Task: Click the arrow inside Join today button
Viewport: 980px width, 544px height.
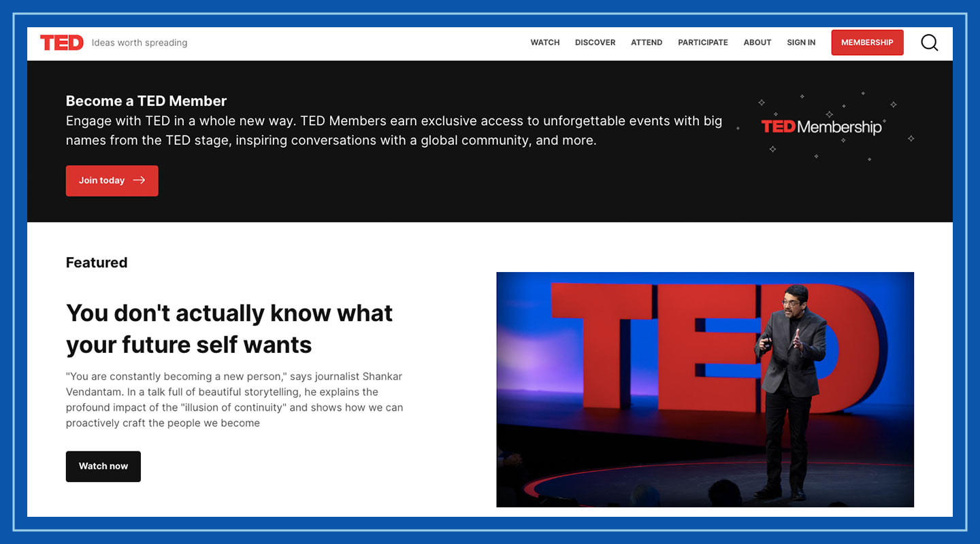Action: 140,180
